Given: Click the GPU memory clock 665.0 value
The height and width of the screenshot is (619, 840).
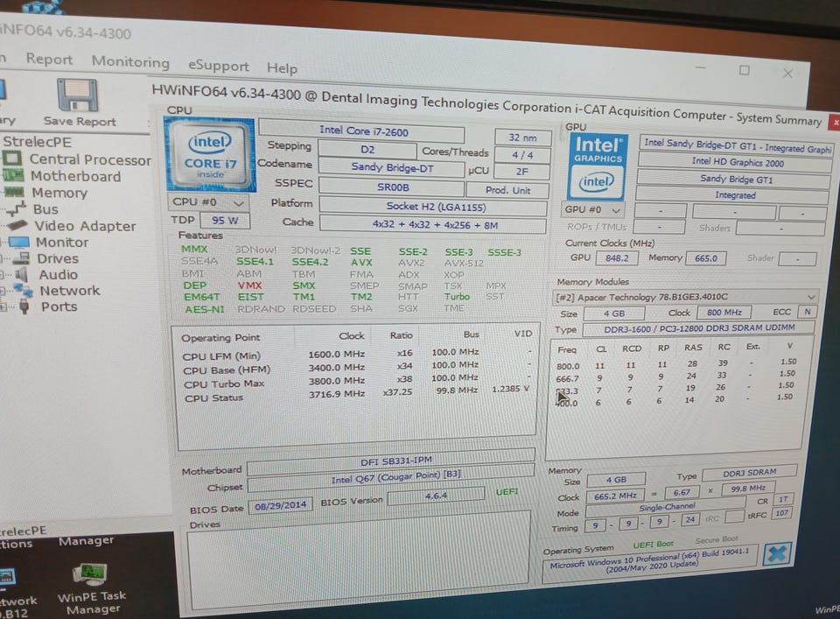Looking at the screenshot, I should [x=705, y=259].
